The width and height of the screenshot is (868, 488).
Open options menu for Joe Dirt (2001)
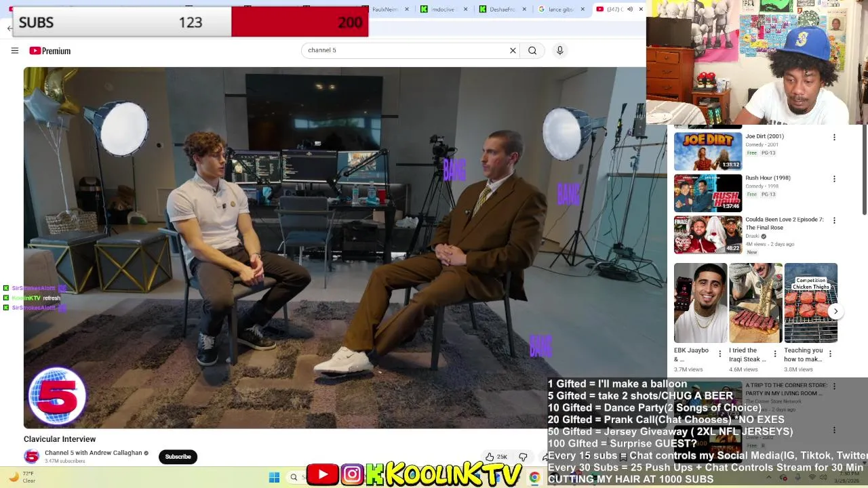[834, 137]
